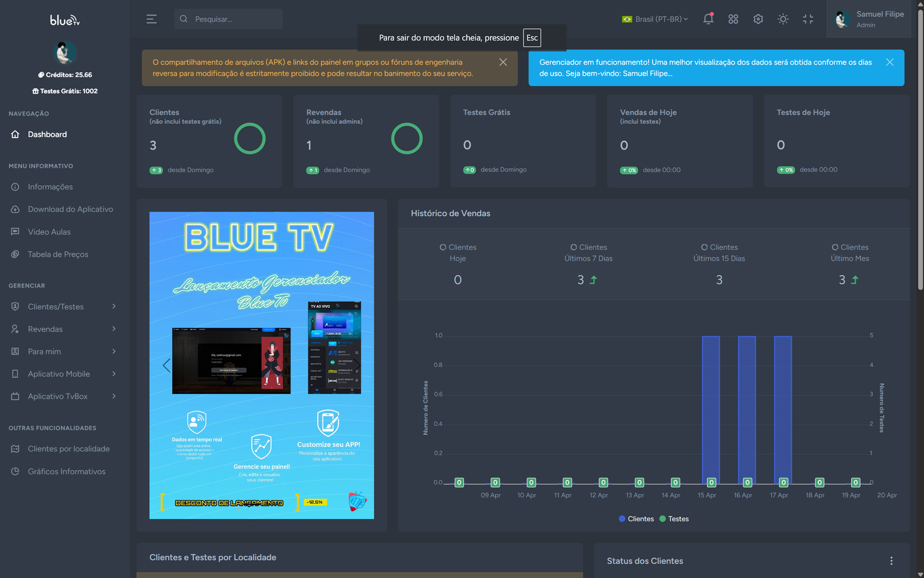
Task: Click the Pesquisar search field
Action: coord(229,19)
